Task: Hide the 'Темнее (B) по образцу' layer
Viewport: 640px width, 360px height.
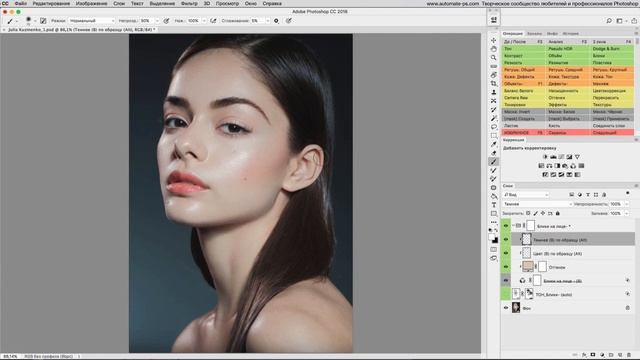Action: tap(506, 240)
